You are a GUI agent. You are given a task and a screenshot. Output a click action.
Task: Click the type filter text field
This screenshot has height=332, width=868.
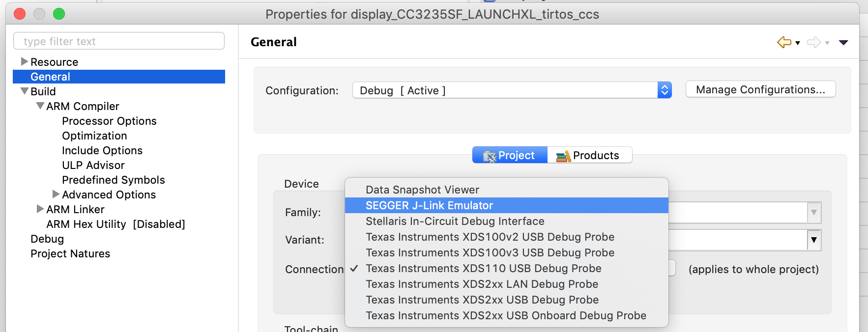coord(119,41)
